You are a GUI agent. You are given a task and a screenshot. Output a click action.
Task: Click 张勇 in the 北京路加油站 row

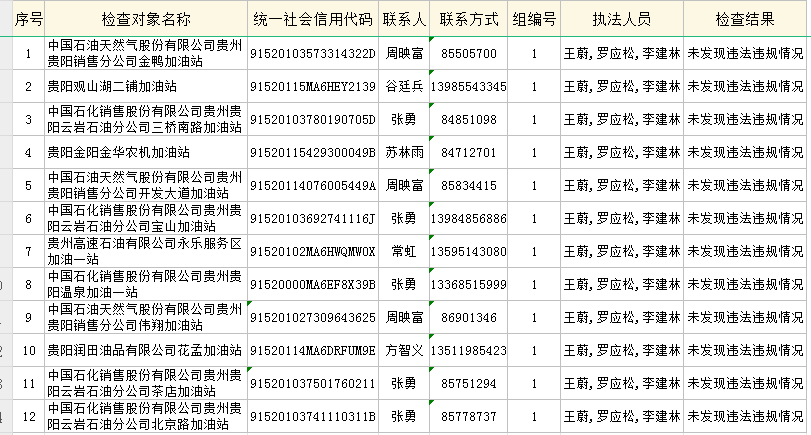click(404, 416)
